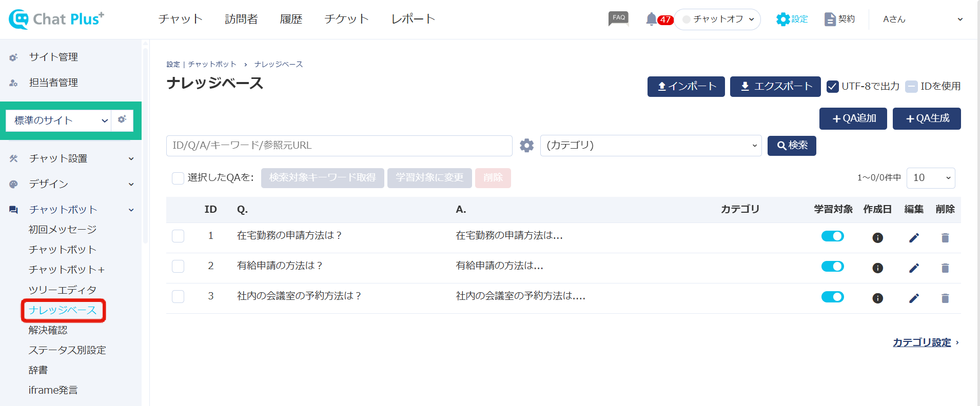This screenshot has height=406, width=980.
Task: Click the チャット設置 tools icon
Action: point(14,158)
